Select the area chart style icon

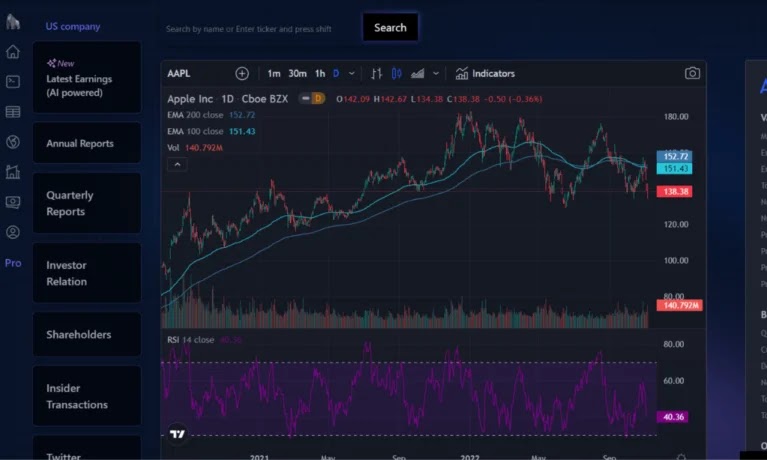(x=417, y=73)
